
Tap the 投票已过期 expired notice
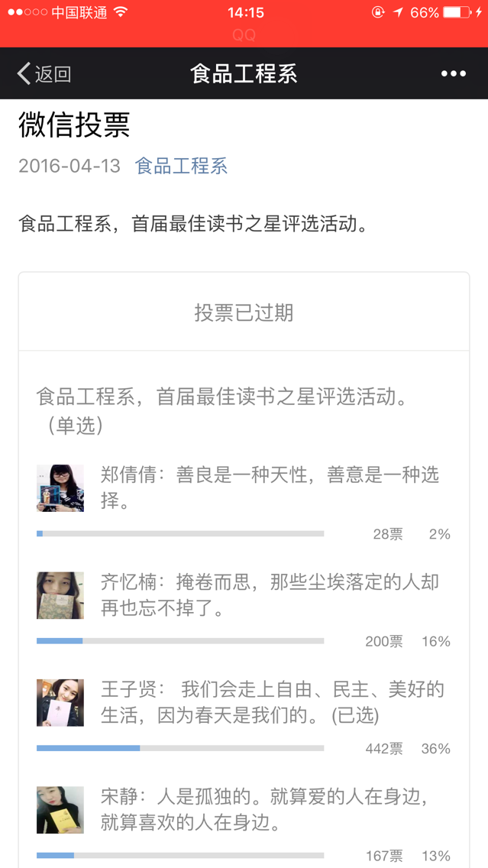click(x=244, y=313)
